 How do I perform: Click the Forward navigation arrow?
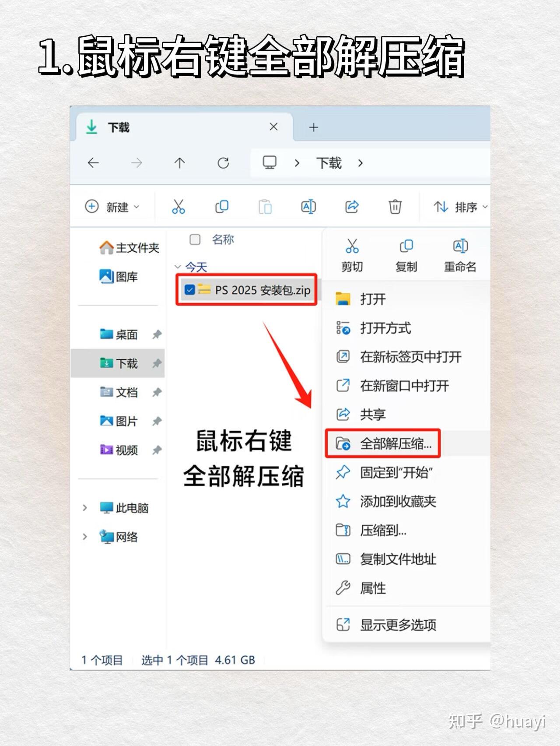point(136,163)
